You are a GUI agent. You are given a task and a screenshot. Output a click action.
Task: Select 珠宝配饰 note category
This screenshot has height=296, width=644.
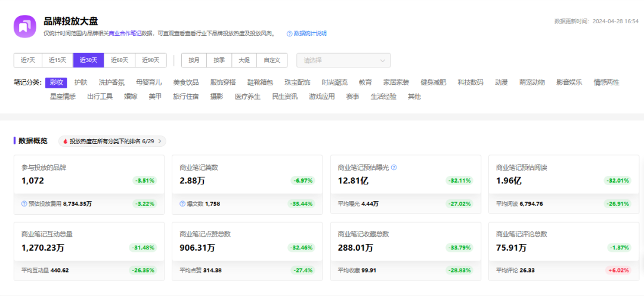click(298, 82)
